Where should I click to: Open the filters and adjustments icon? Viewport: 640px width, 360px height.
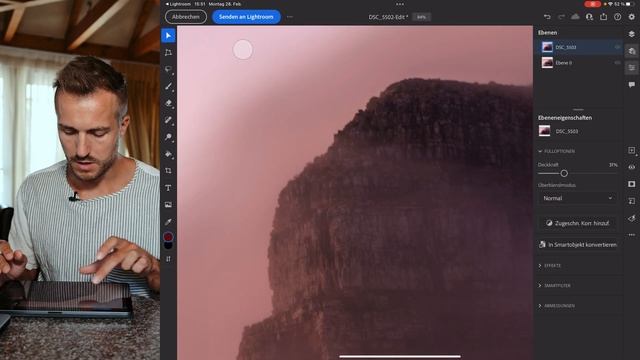click(632, 218)
